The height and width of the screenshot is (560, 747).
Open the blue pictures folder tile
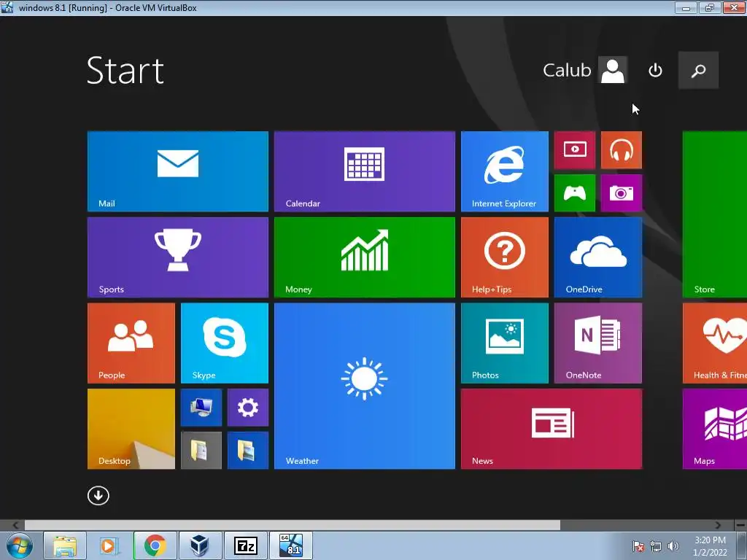click(248, 450)
